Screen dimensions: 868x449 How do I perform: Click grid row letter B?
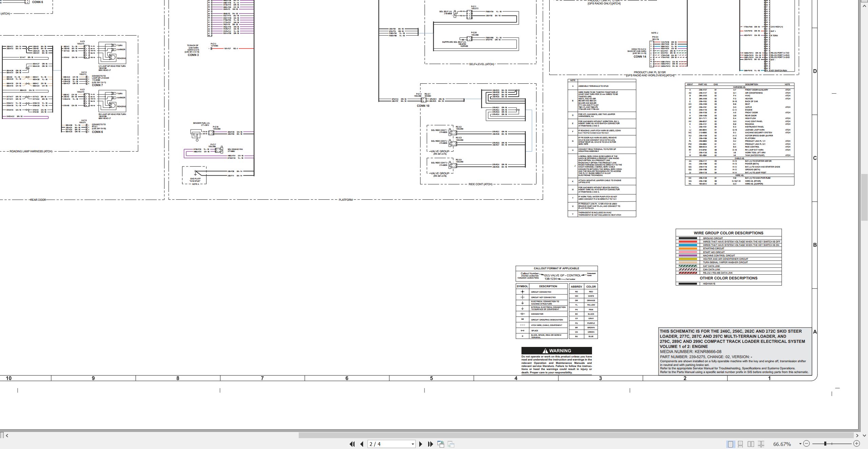click(x=815, y=245)
